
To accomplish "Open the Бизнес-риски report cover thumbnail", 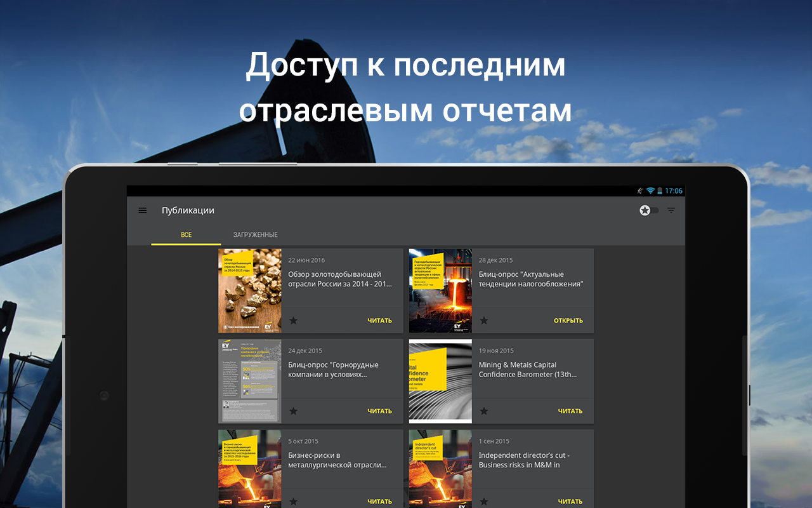I will click(250, 469).
